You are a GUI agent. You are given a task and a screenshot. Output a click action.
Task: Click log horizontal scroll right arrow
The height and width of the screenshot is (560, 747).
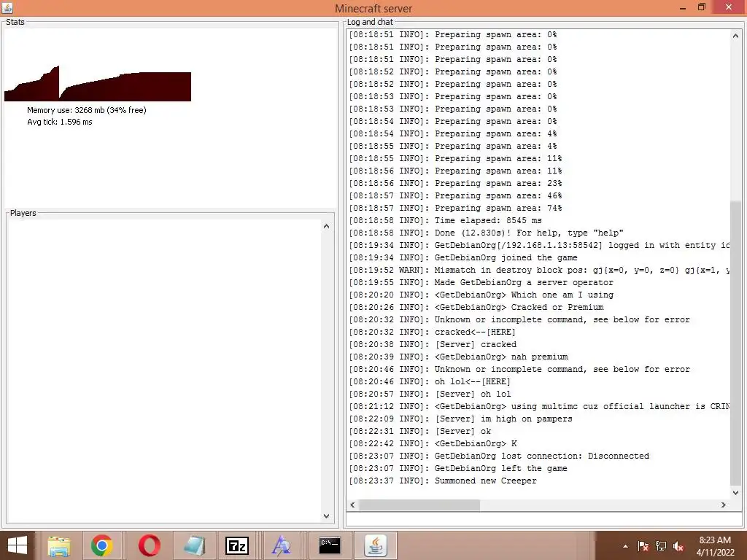[724, 505]
